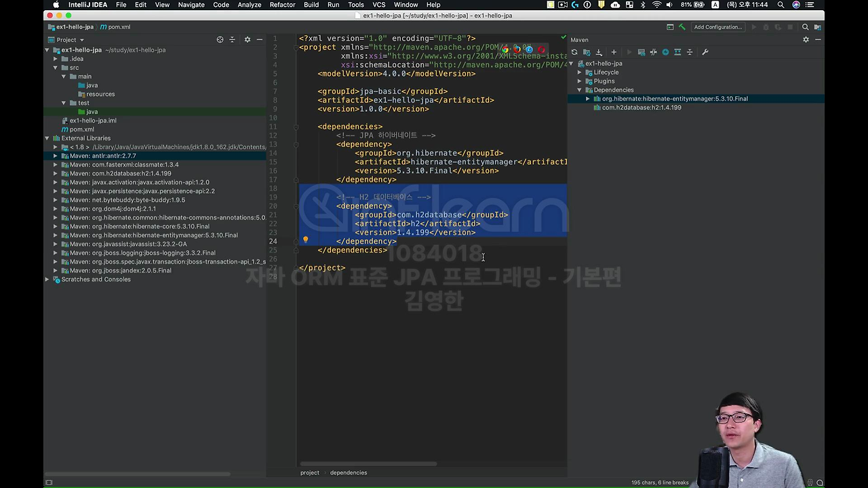This screenshot has height=488, width=868.
Task: Expand Lifecycle node in Maven panel
Action: click(x=580, y=73)
